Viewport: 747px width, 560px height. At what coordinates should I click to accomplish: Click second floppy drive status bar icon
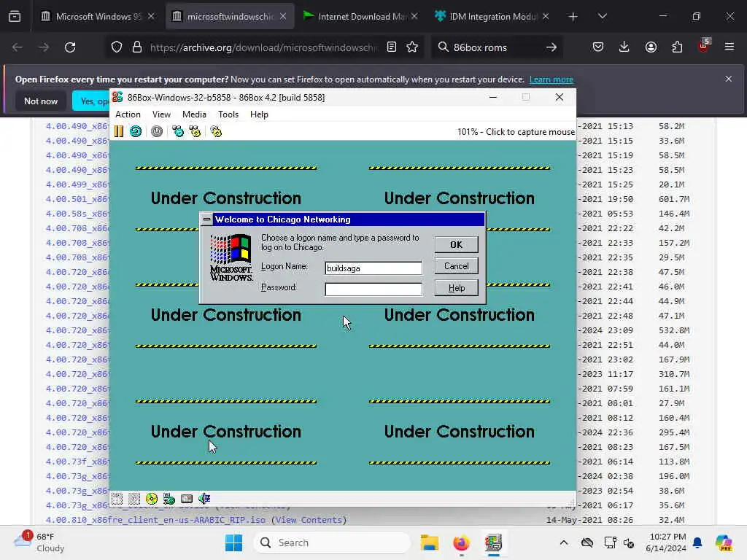(x=134, y=499)
